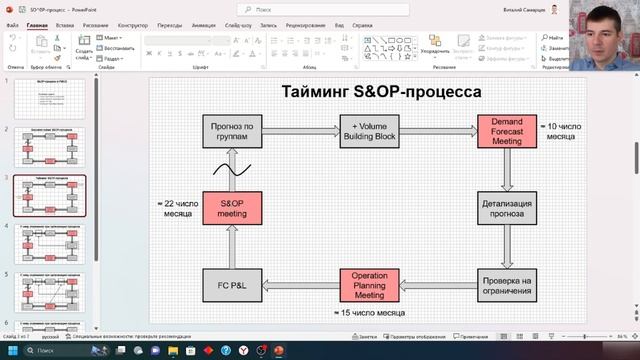Increase font size

pyautogui.click(x=236, y=40)
